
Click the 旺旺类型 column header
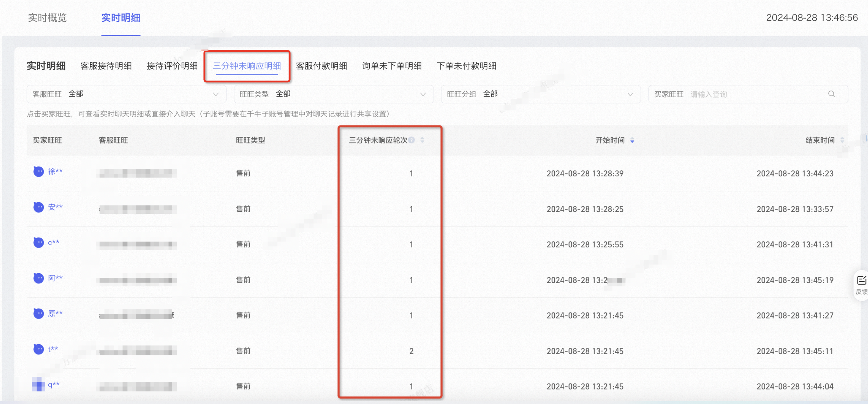point(250,140)
